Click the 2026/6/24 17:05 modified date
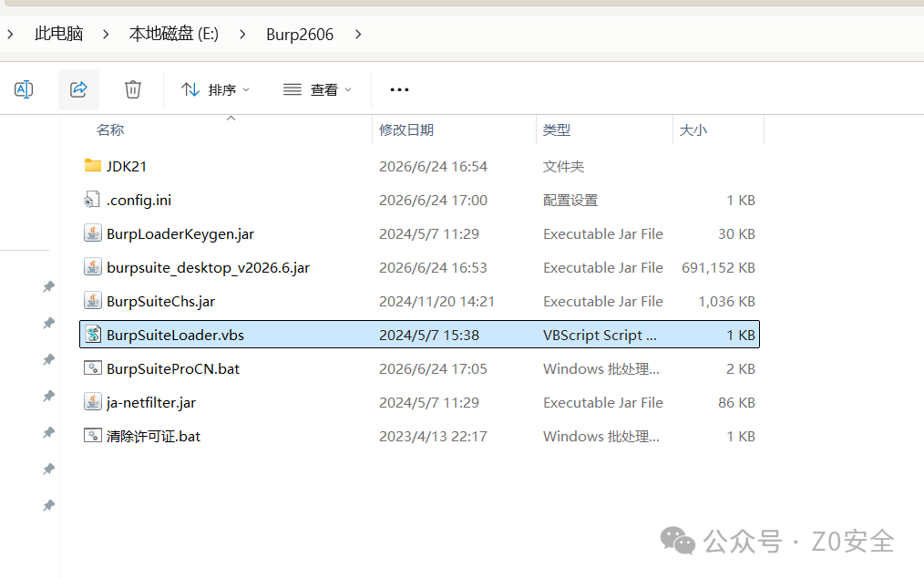Image resolution: width=924 pixels, height=579 pixels. click(x=433, y=369)
